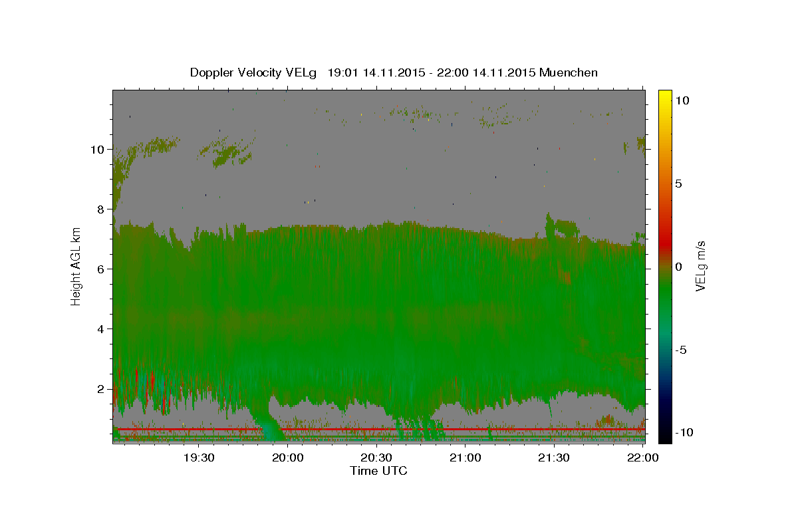Click the colorbar value -10 label

684,432
